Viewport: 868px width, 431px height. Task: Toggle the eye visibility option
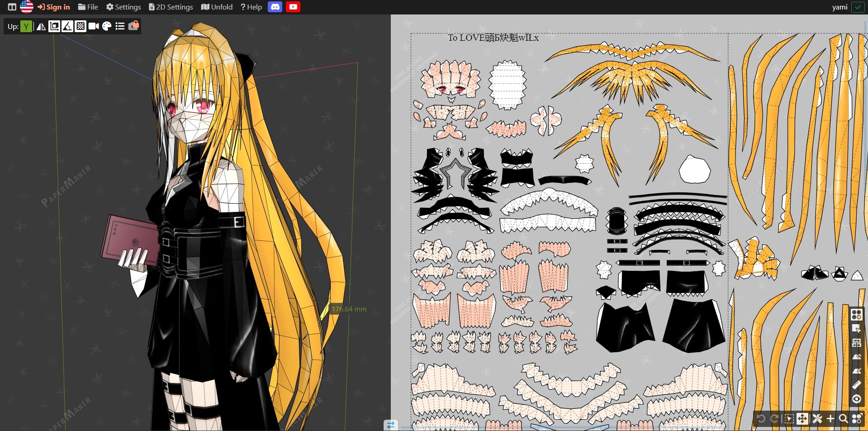(x=856, y=399)
